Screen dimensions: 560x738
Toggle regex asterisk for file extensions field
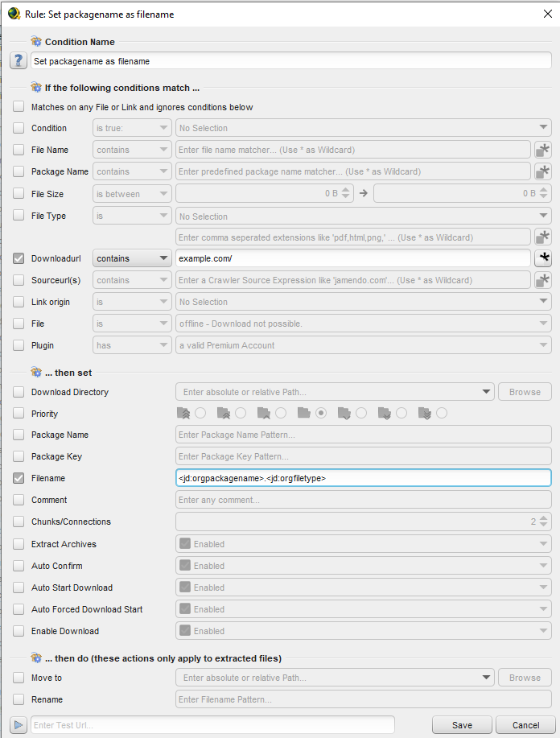pyautogui.click(x=543, y=237)
